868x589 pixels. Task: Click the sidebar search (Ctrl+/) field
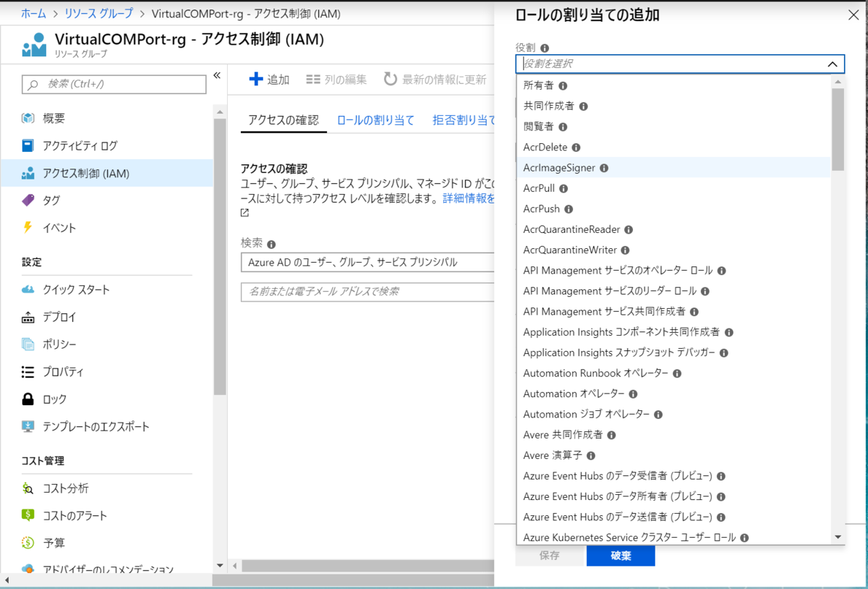pos(114,84)
